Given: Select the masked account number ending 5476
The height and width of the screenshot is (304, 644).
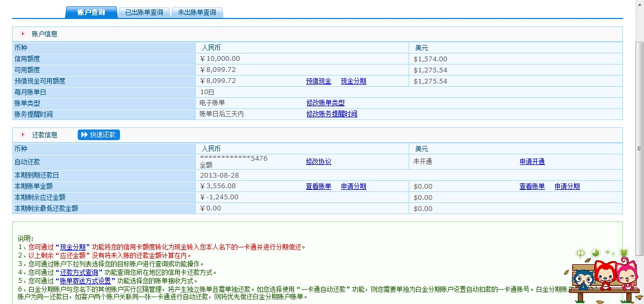Looking at the screenshot, I should [234, 158].
